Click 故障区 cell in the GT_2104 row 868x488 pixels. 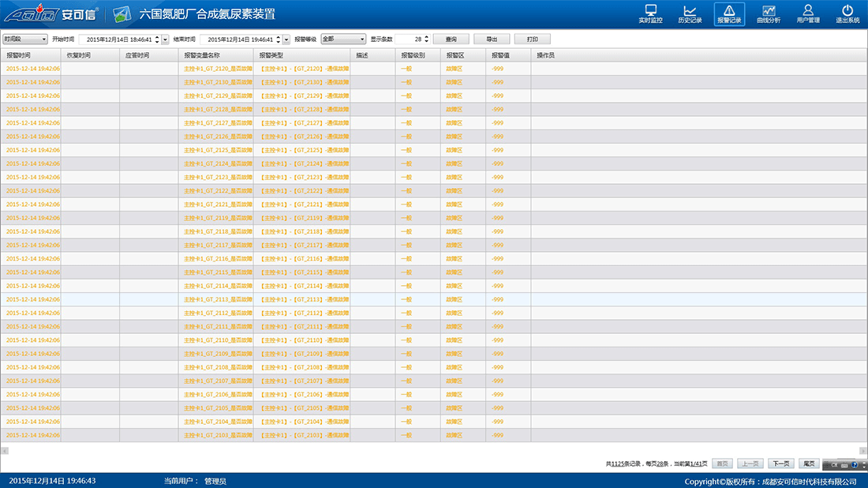tap(454, 422)
